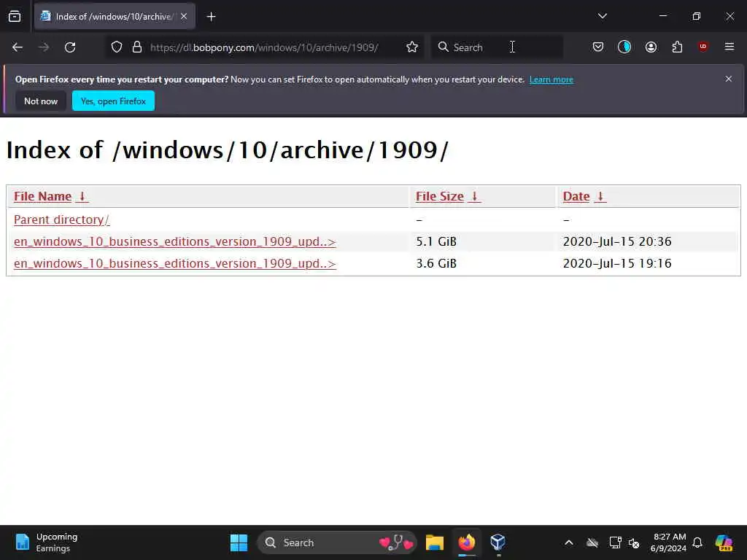The height and width of the screenshot is (560, 747).
Task: Download the 3.6 GiB business editions ISO
Action: coord(175,263)
